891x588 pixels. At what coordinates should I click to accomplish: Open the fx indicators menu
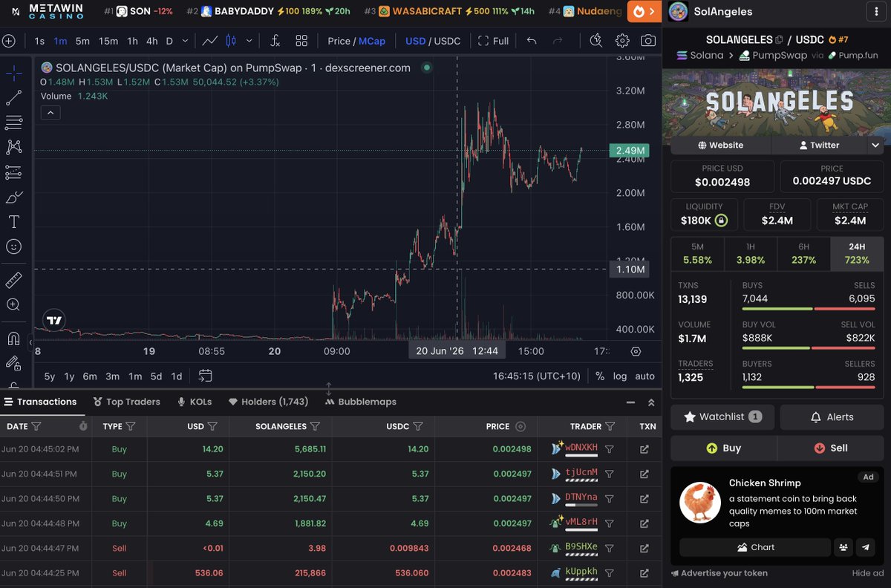275,41
